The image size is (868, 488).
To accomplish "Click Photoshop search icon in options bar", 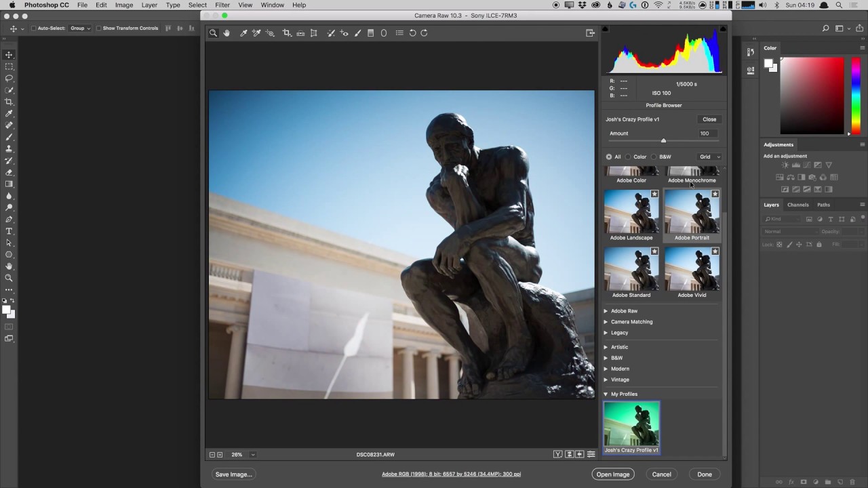I will pyautogui.click(x=825, y=28).
